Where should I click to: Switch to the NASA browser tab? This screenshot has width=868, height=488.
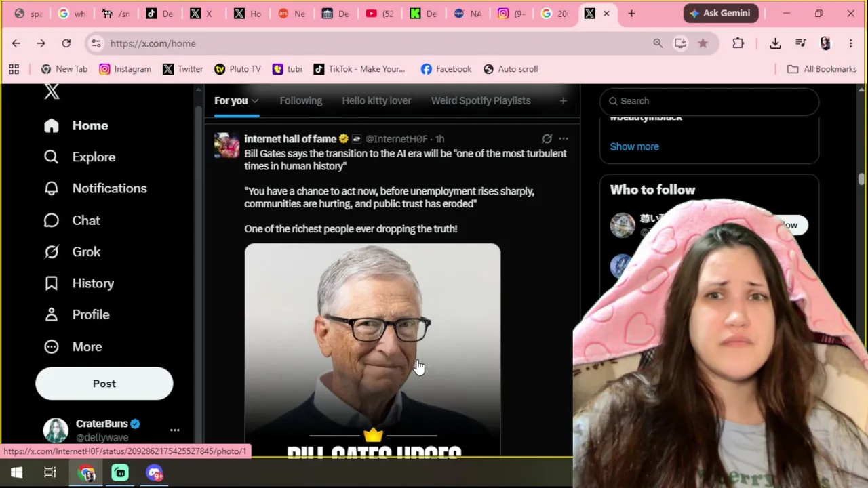tap(467, 13)
